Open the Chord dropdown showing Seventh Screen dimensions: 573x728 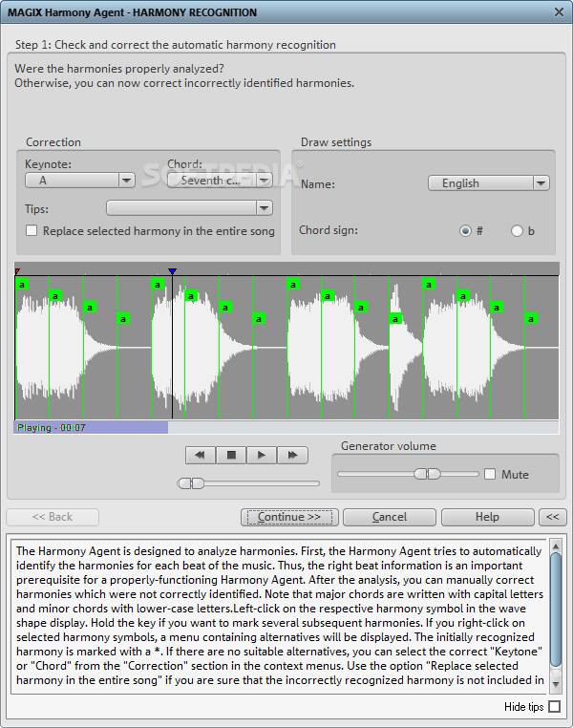tap(220, 181)
